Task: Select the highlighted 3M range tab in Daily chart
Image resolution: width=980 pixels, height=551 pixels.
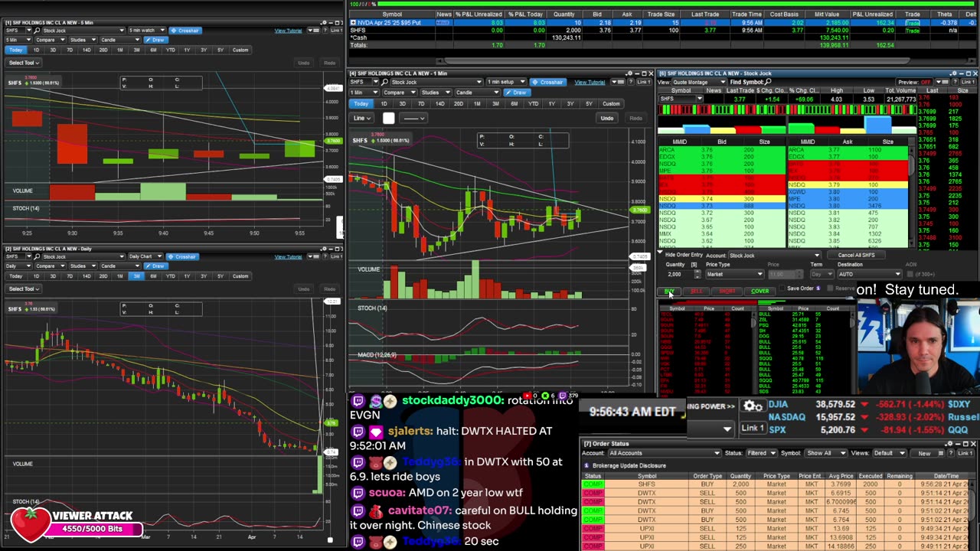Action: (136, 276)
